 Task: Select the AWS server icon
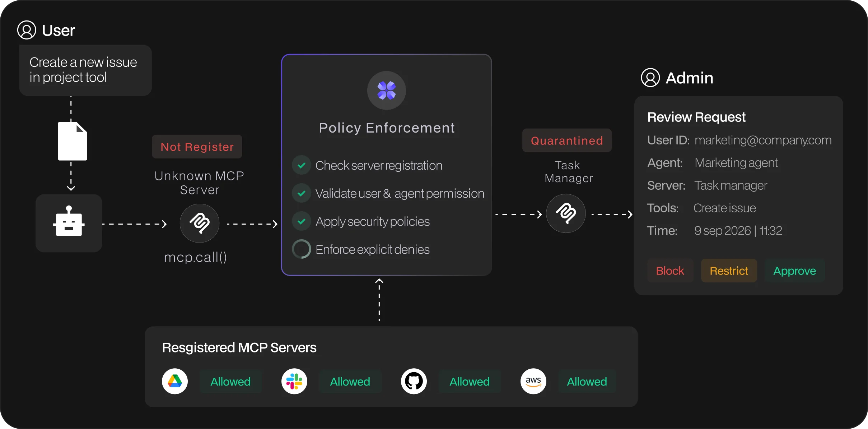tap(533, 381)
